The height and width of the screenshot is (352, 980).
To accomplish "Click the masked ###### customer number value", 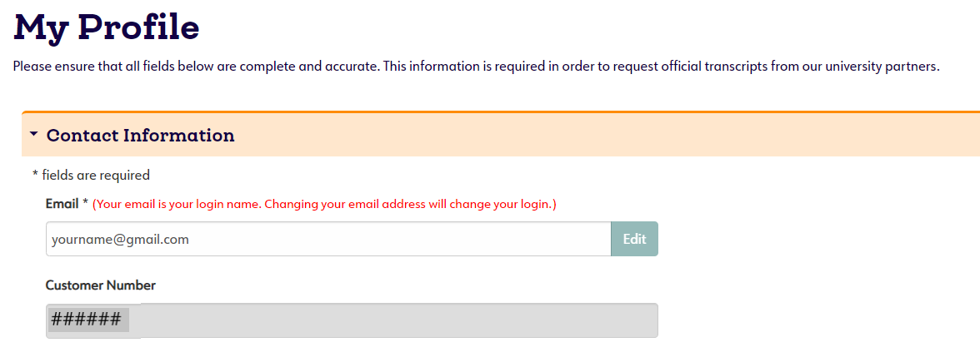I will point(86,320).
